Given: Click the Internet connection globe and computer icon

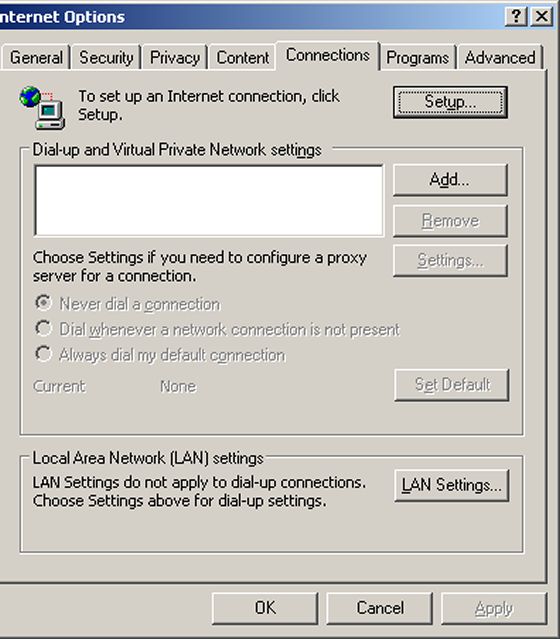Looking at the screenshot, I should 42,108.
